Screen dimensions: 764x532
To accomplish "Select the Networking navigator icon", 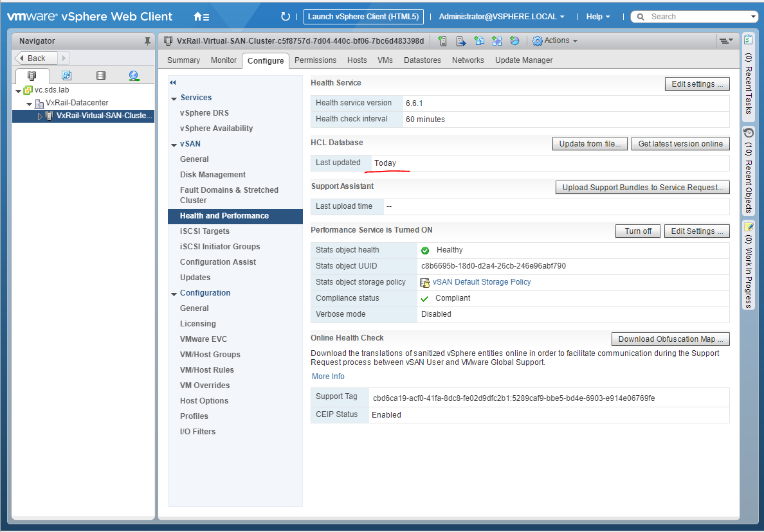I will click(x=134, y=75).
